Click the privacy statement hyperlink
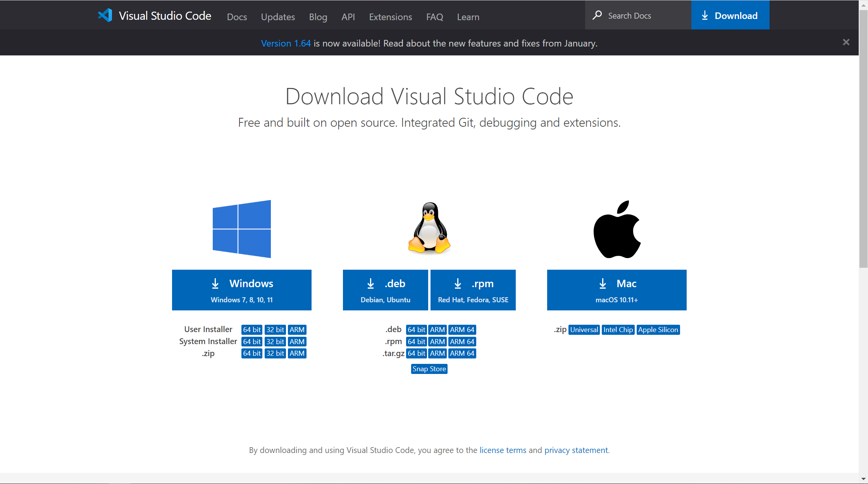 pos(575,450)
